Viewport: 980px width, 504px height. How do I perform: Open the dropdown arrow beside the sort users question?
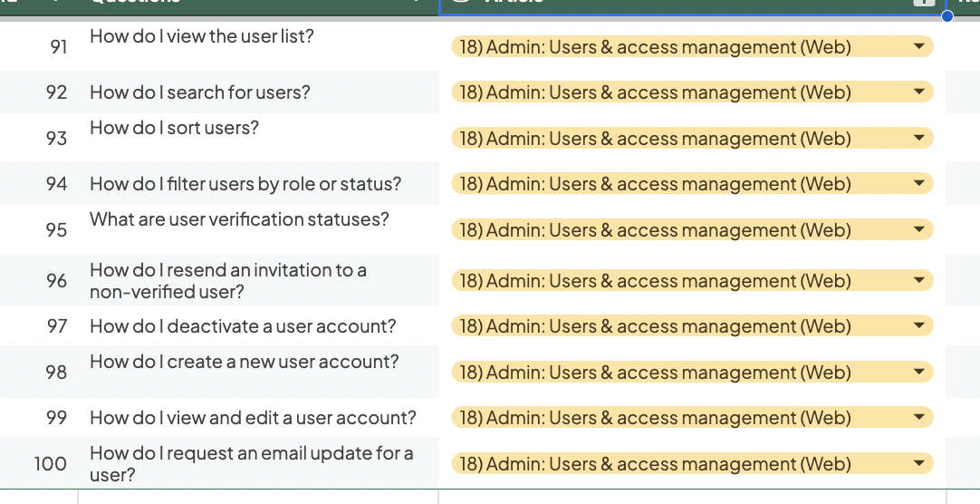918,138
